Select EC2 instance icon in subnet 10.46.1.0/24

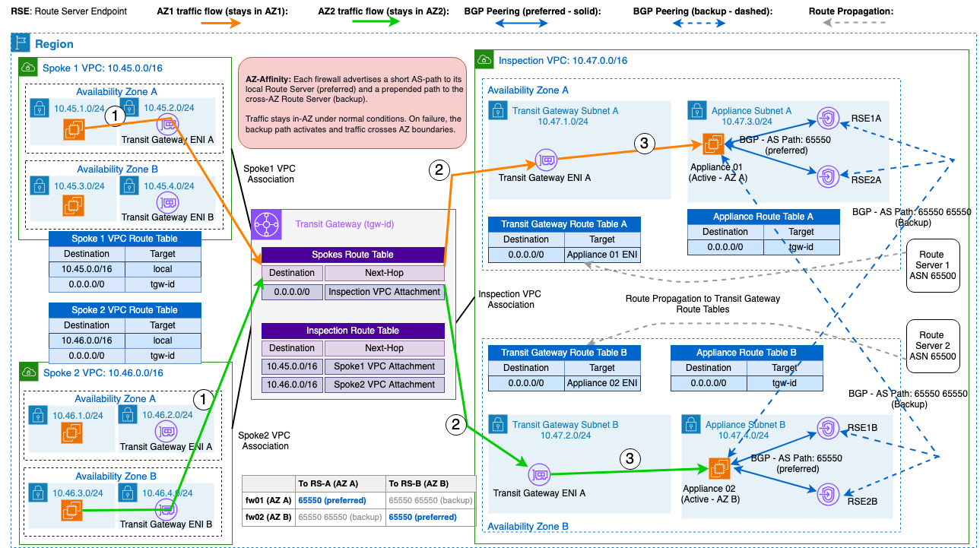(72, 432)
